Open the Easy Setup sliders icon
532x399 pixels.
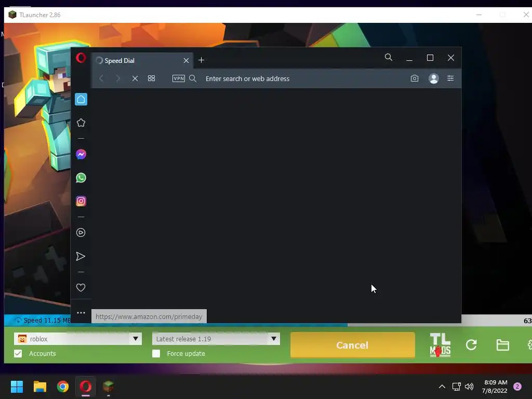coord(450,78)
